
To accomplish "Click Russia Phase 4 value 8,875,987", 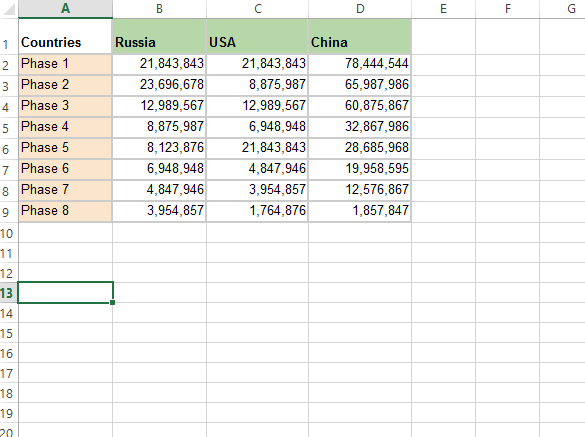I will point(159,127).
